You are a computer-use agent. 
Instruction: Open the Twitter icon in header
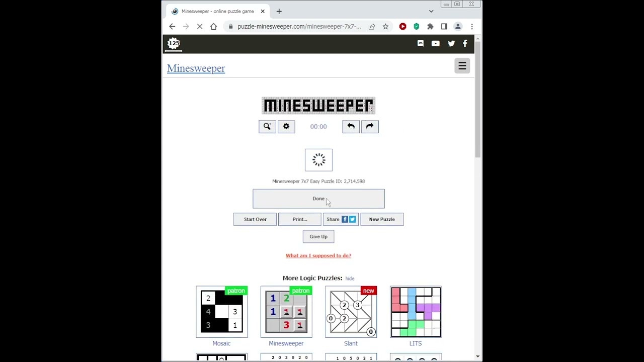[451, 44]
